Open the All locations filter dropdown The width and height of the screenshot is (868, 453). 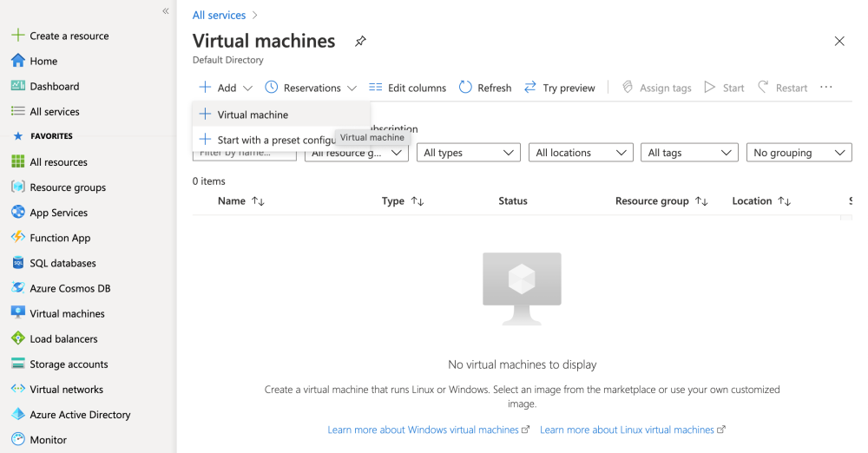pos(580,153)
